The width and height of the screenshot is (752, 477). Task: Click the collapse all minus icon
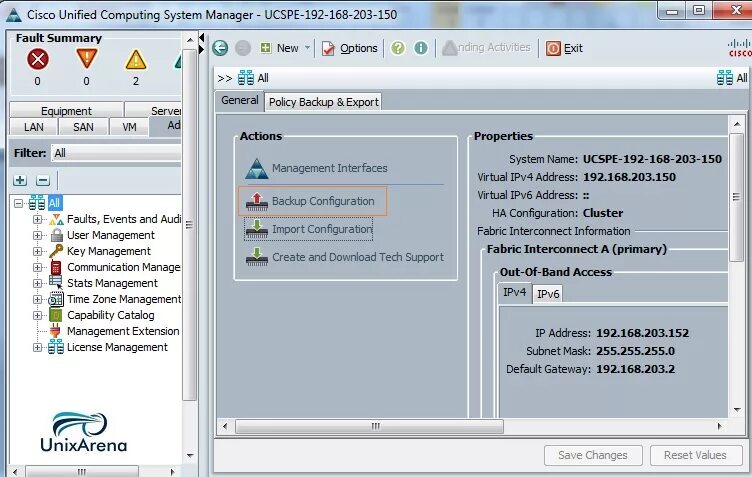tap(43, 180)
